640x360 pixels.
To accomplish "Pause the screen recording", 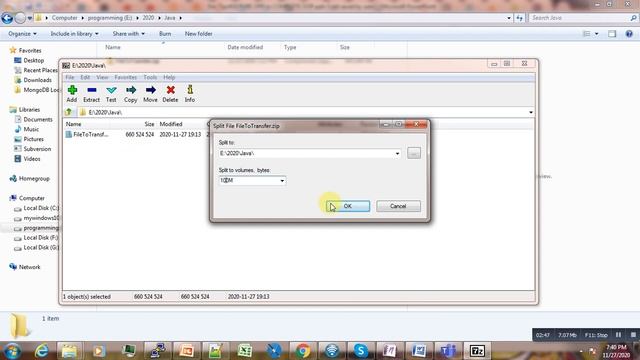I will pyautogui.click(x=618, y=335).
